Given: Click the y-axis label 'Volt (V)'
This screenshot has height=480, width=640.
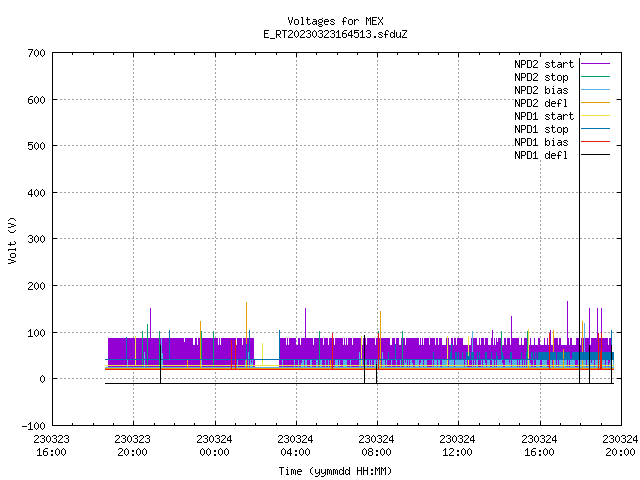Looking at the screenshot, I should pos(12,240).
